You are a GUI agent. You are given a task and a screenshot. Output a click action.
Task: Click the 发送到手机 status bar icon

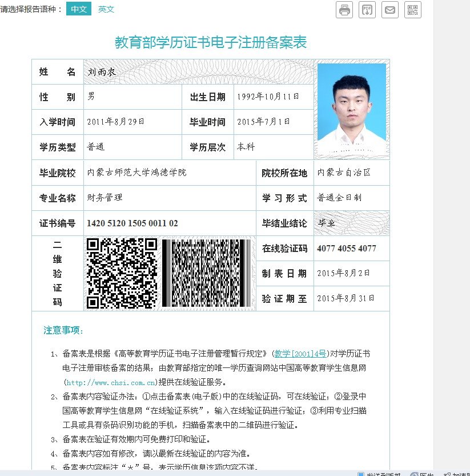click(x=361, y=474)
